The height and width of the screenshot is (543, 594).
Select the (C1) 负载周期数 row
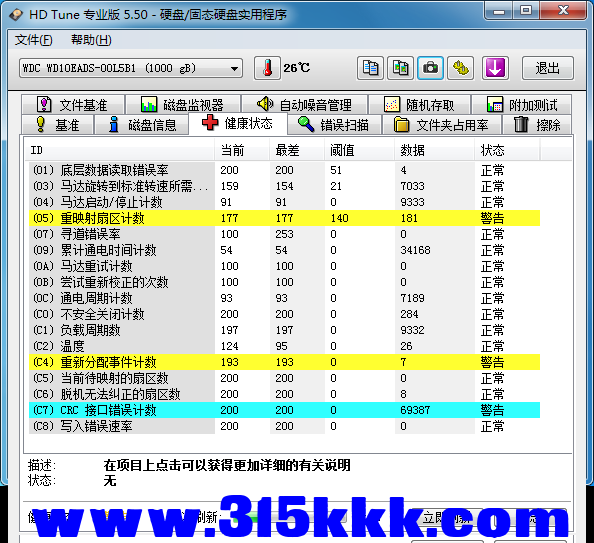tap(284, 330)
